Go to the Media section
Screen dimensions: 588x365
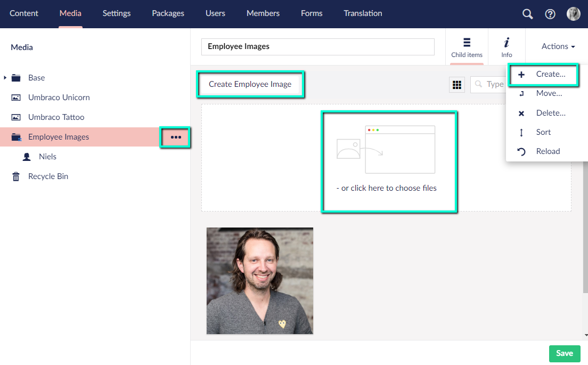pyautogui.click(x=70, y=13)
